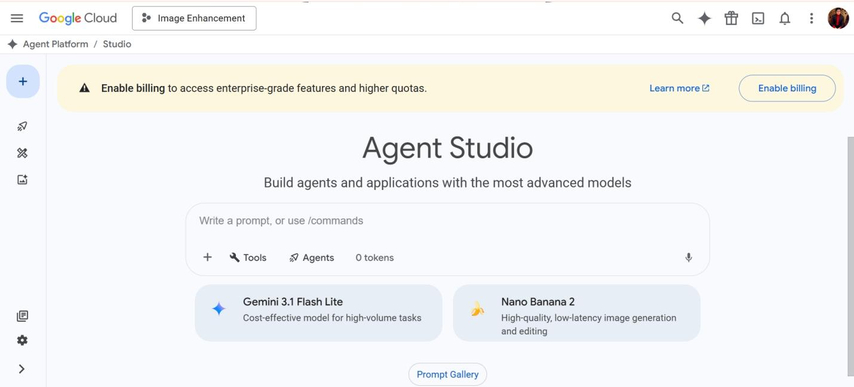Open the crossed tools icon in sidebar
This screenshot has height=387, width=854.
point(22,153)
